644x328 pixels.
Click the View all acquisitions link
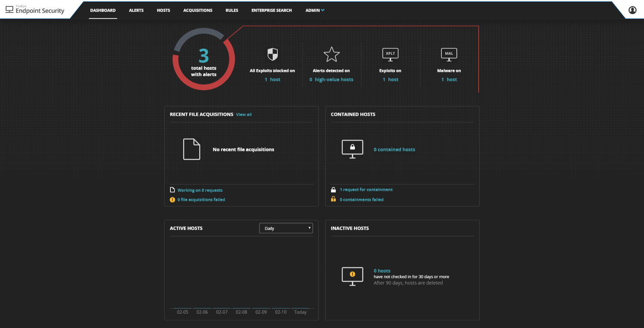pos(244,114)
